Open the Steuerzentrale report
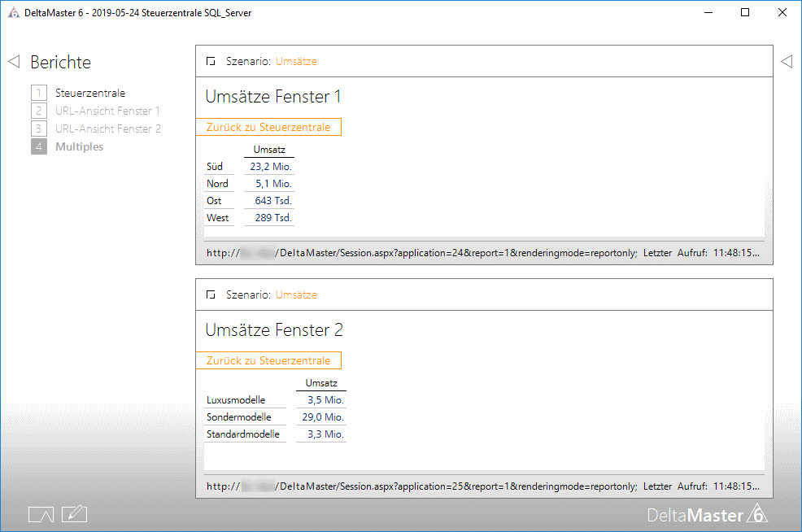Screen dimensions: 802x532 [90, 93]
